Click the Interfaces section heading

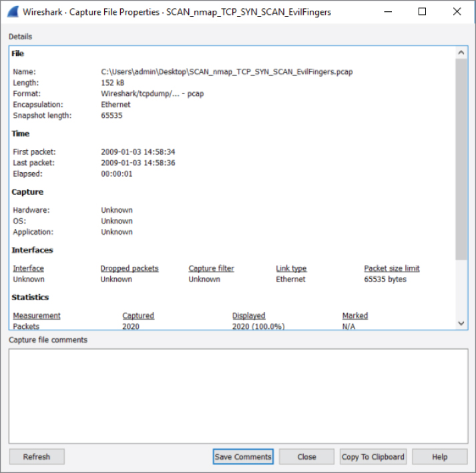point(33,250)
